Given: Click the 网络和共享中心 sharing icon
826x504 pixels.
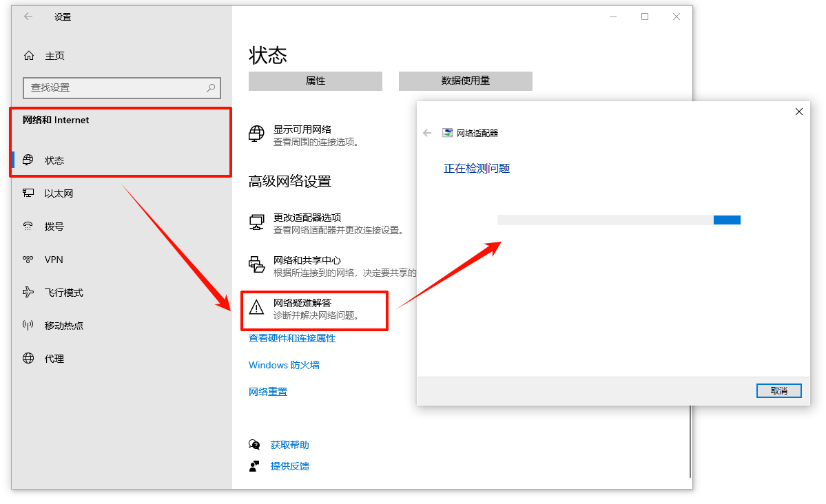Looking at the screenshot, I should [x=256, y=266].
